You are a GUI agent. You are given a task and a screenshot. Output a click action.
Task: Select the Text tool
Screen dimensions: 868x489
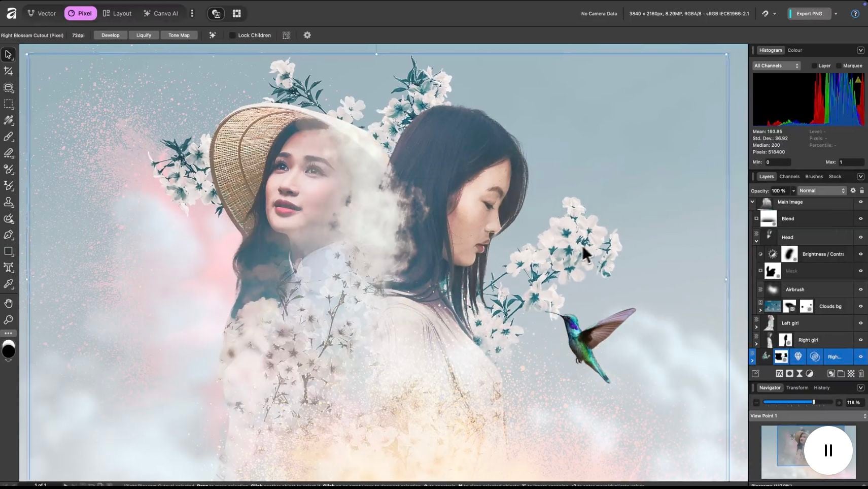tap(8, 268)
